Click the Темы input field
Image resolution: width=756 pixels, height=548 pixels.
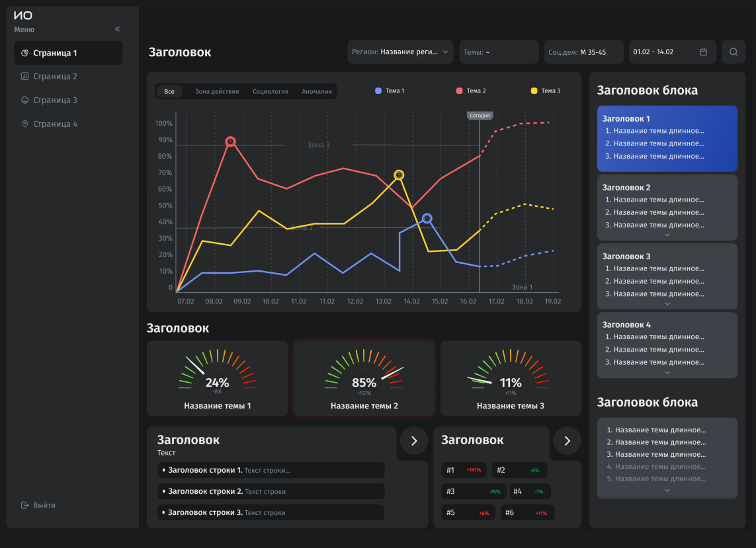499,52
